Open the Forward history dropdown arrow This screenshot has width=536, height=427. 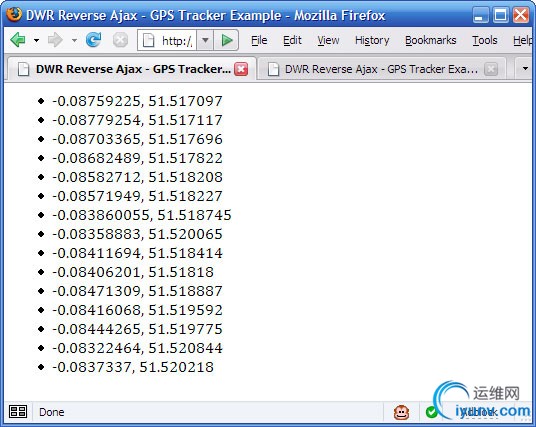(74, 40)
